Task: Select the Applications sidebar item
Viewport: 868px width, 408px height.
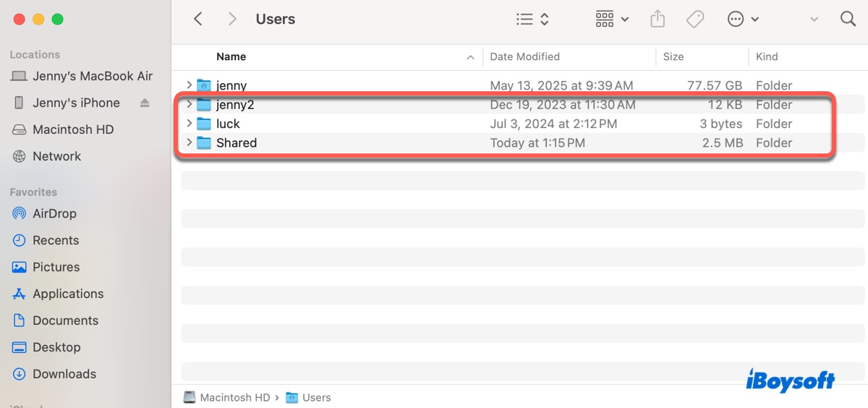Action: click(68, 294)
